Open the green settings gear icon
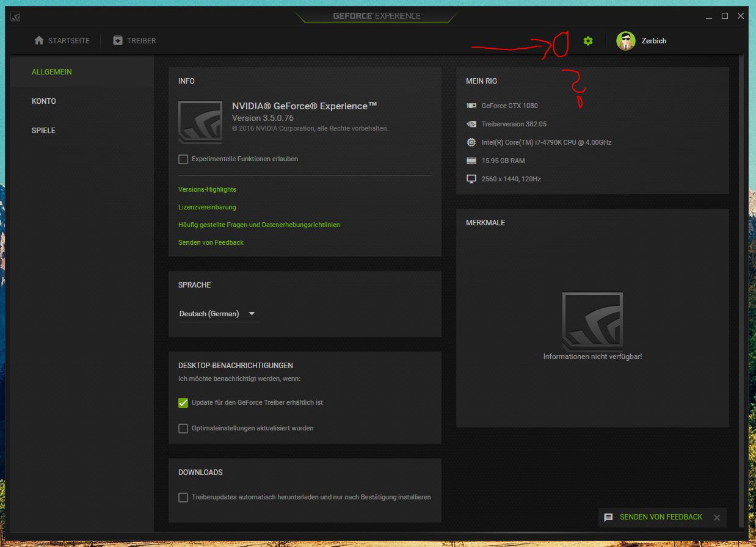Viewport: 756px width, 547px height. click(587, 41)
